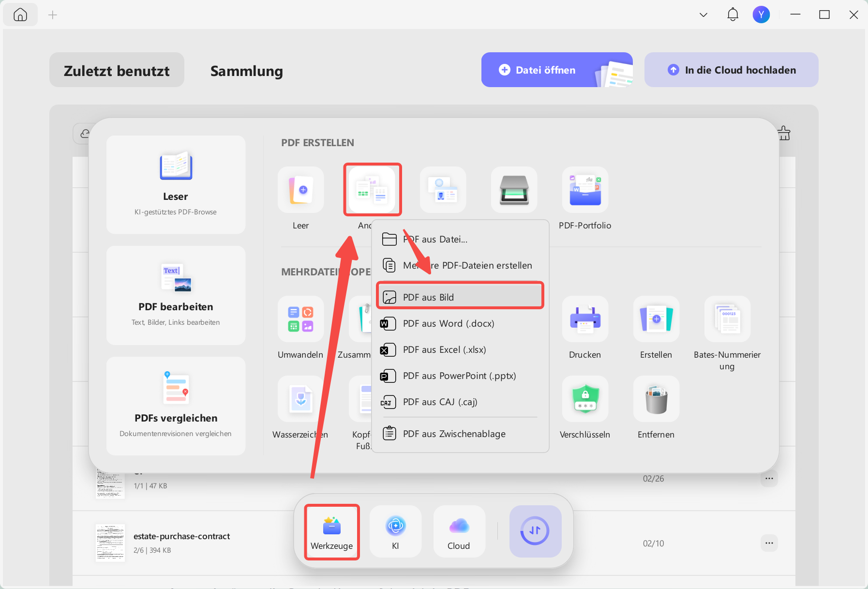Create a blank PDF with Leer icon
868x589 pixels.
pyautogui.click(x=300, y=190)
